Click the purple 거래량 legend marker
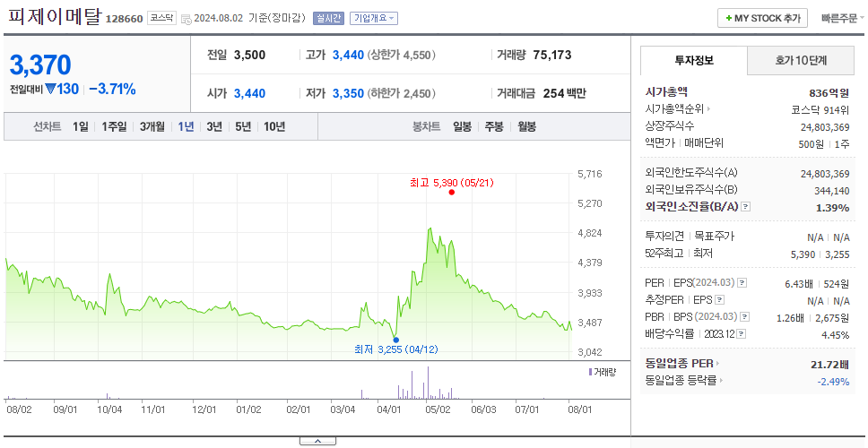Screen dimensions: 868x448 [x=590, y=372]
